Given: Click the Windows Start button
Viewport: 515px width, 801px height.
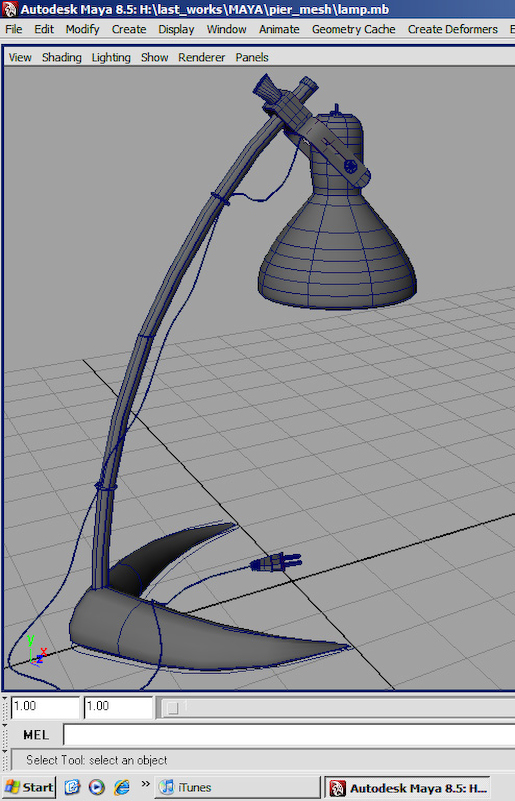Looking at the screenshot, I should (29, 787).
